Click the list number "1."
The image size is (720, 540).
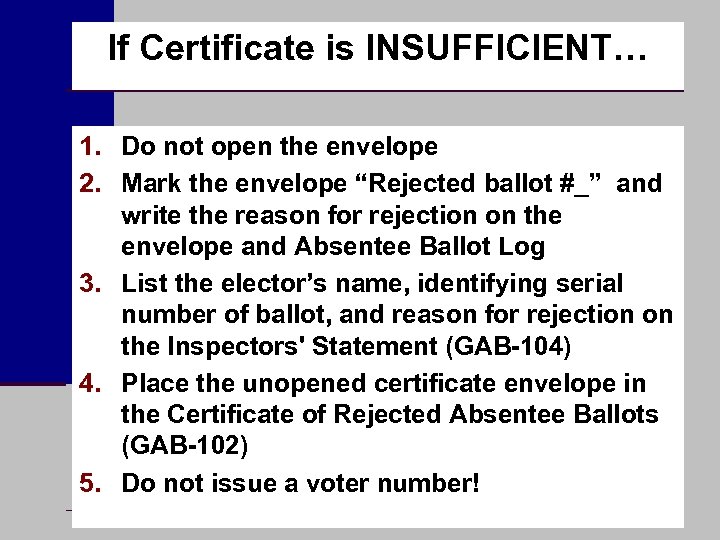point(94,147)
